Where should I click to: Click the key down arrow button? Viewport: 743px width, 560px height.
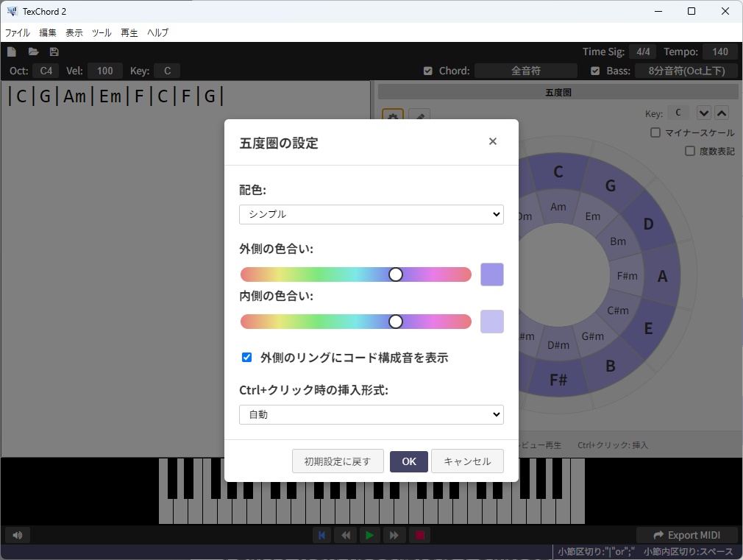[x=704, y=113]
